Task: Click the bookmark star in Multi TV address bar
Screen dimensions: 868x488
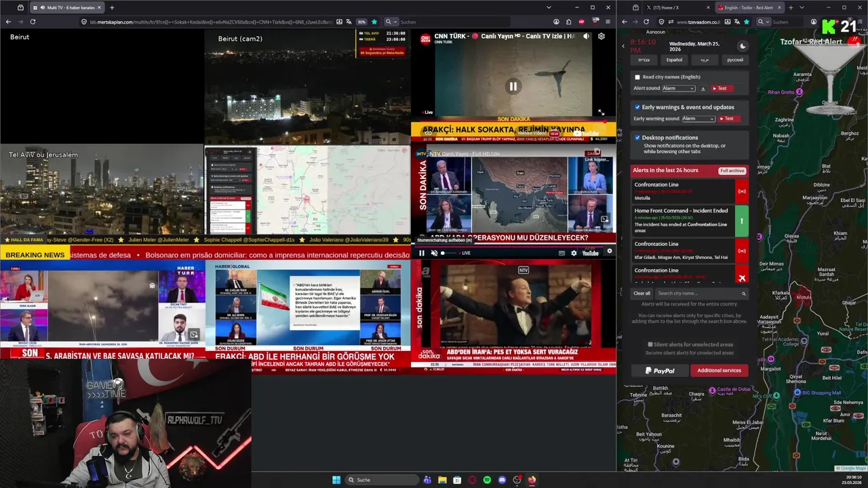Action: click(x=374, y=22)
